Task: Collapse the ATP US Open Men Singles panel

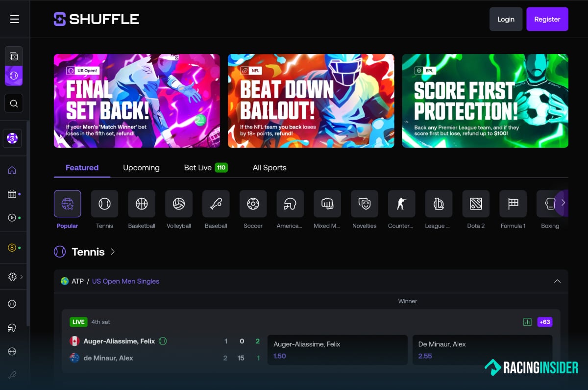Action: coord(557,281)
